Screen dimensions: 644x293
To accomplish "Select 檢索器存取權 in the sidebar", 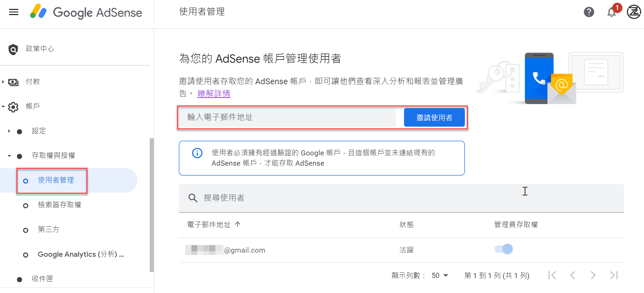I will pos(59,205).
